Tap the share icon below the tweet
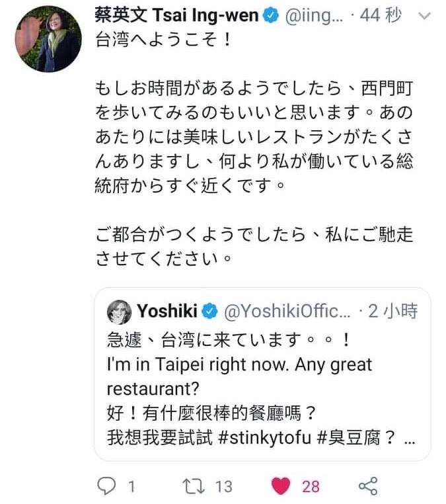This screenshot has width=446, height=504. click(x=367, y=487)
